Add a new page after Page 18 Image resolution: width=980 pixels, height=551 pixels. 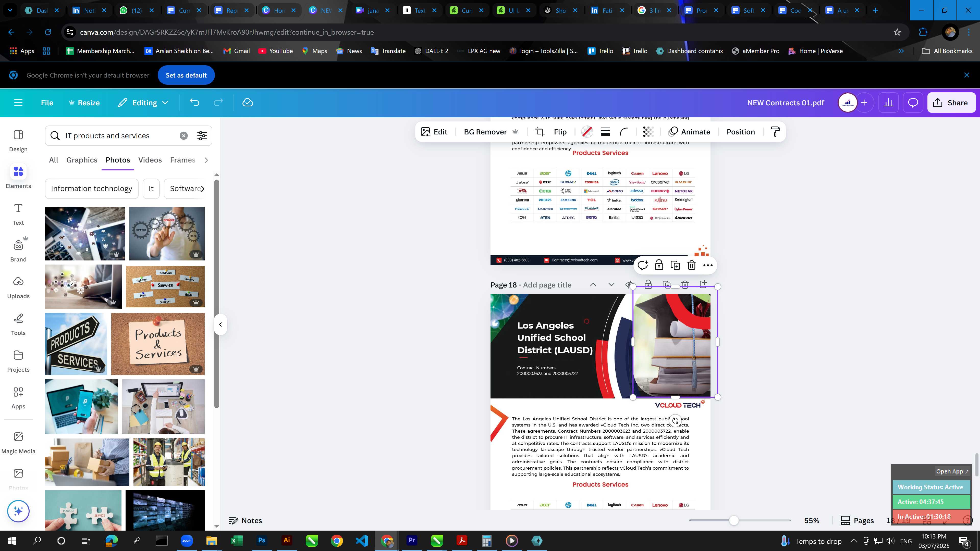(703, 284)
